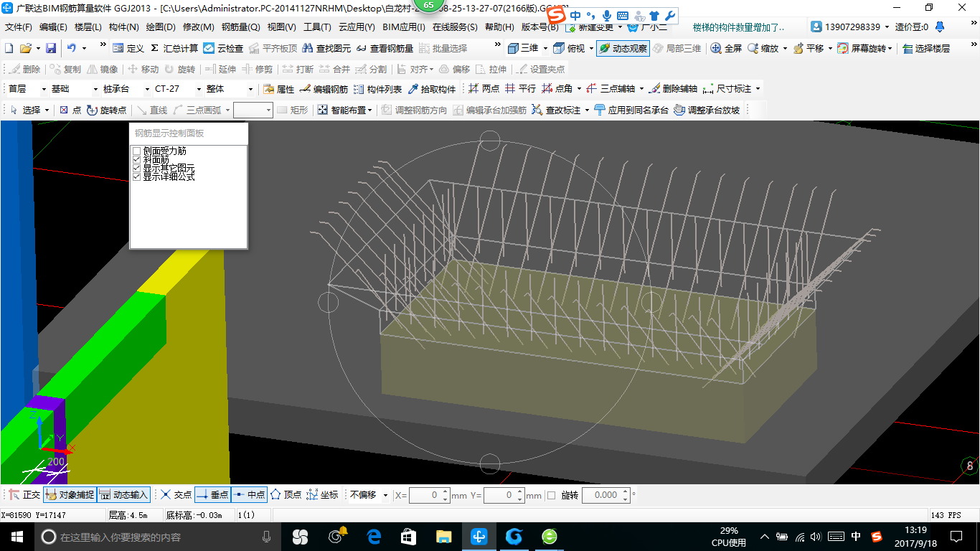Image resolution: width=980 pixels, height=551 pixels.
Task: Open the Edge browser from taskbar
Action: (x=373, y=537)
